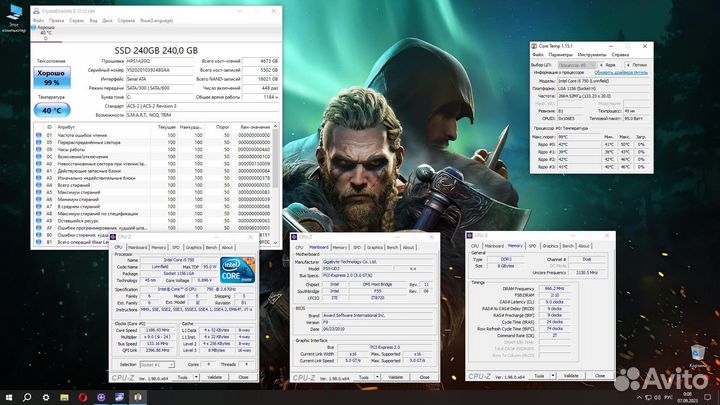The height and width of the screenshot is (405, 720).
Task: Open the Правка menu in CrystalDiskInfo
Action: pos(56,21)
